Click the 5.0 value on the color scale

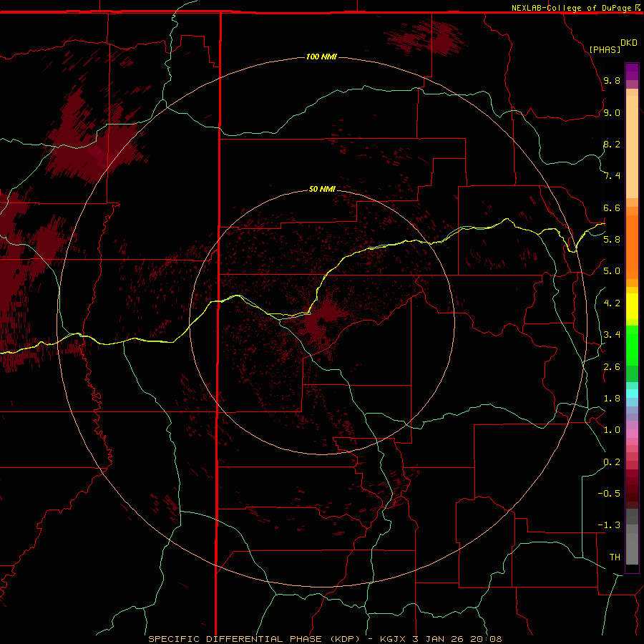click(x=612, y=271)
